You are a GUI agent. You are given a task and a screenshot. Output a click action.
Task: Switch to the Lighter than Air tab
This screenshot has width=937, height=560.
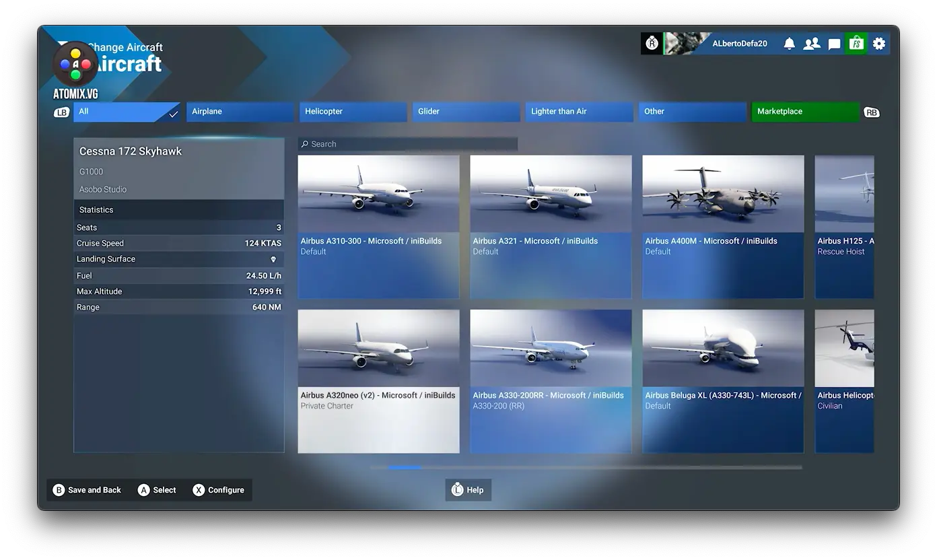(x=580, y=112)
